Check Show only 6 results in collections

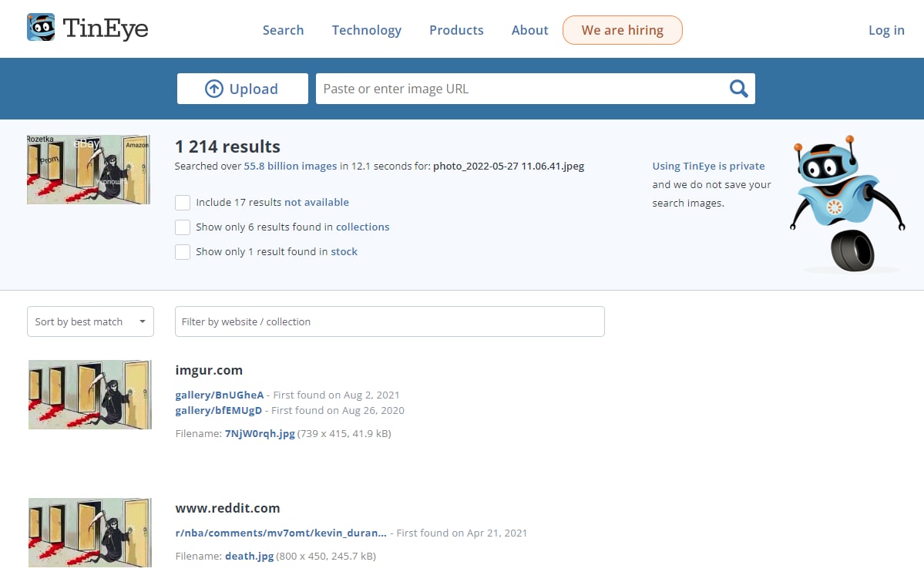click(x=183, y=227)
